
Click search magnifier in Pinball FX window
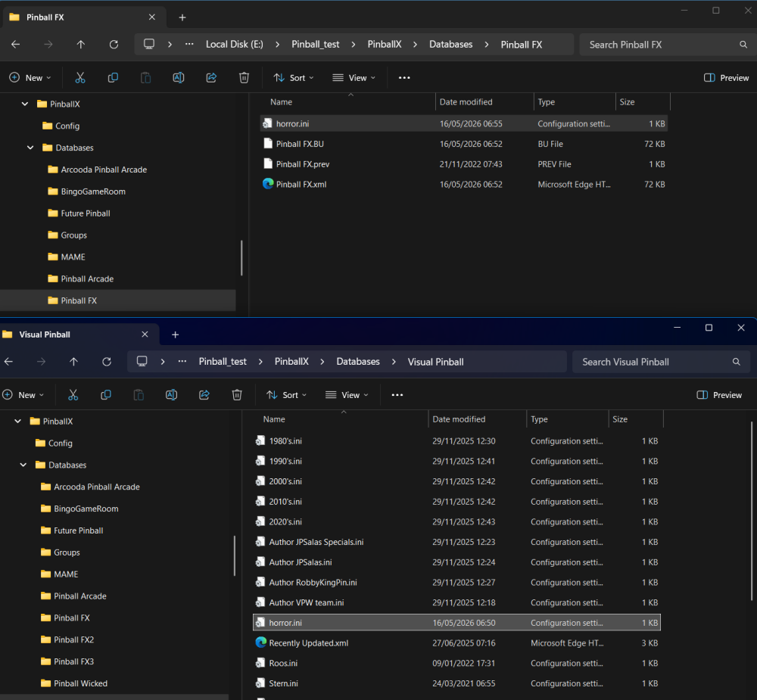point(743,45)
